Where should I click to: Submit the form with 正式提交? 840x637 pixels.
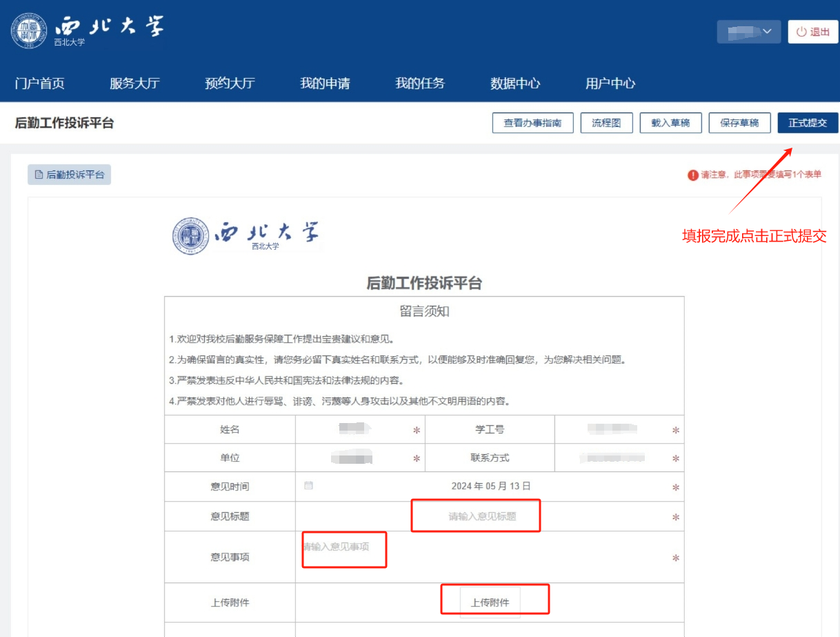[807, 123]
